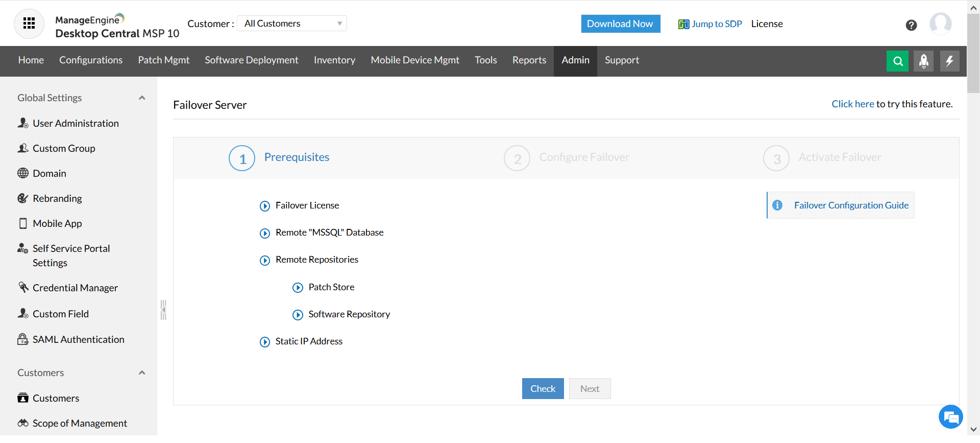Open the Configurations tab

coord(91,60)
